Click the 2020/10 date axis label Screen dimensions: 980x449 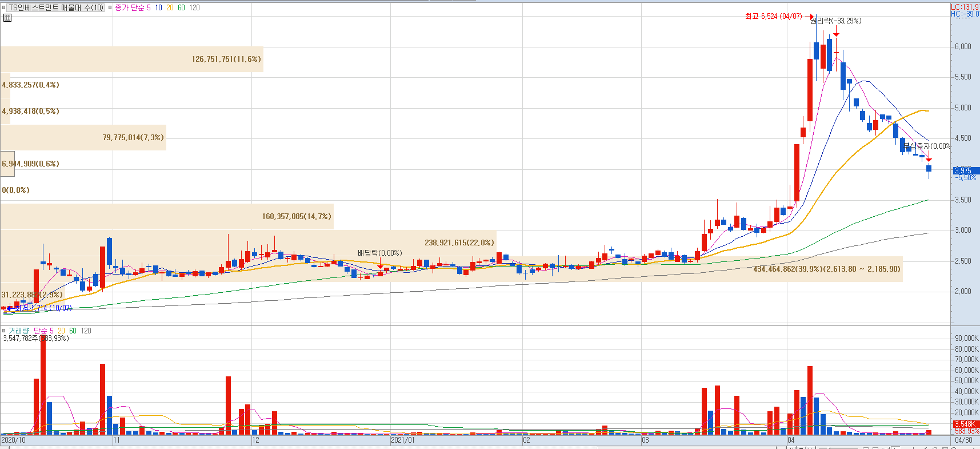[13, 440]
